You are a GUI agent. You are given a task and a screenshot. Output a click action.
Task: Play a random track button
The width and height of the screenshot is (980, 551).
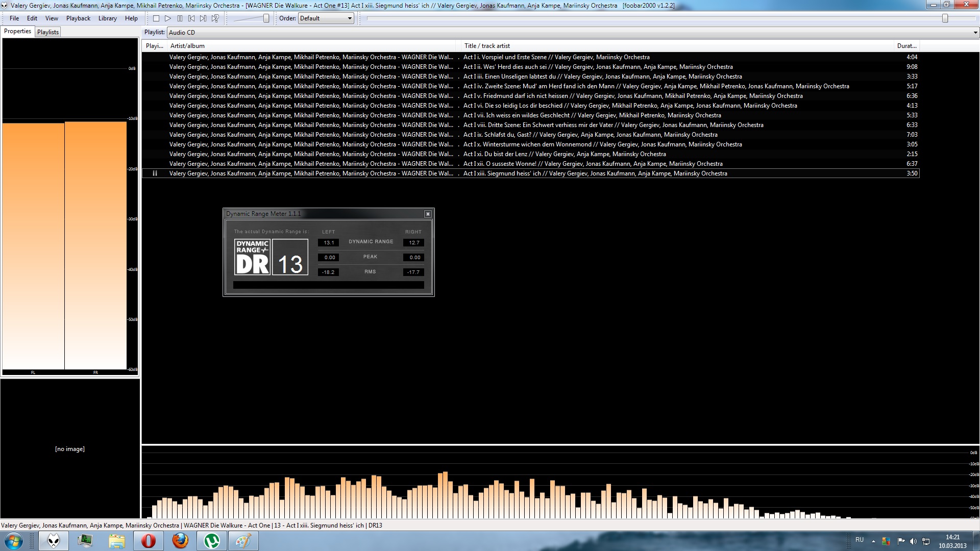pyautogui.click(x=215, y=18)
